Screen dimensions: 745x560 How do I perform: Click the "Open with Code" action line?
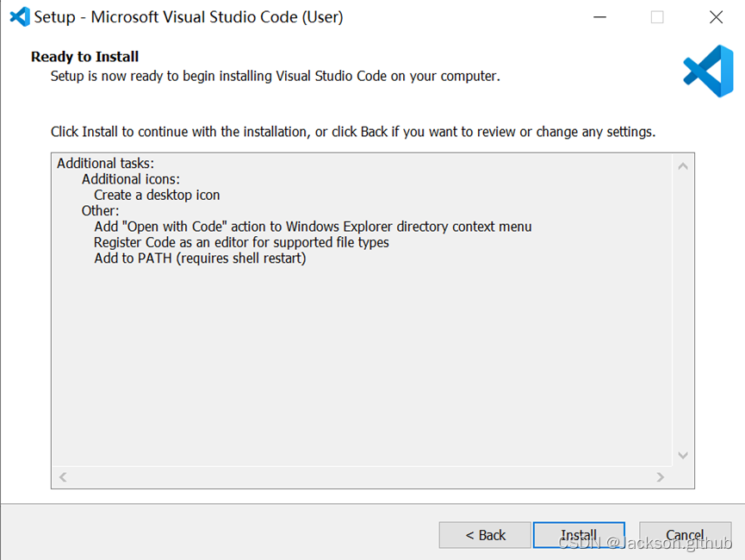(x=313, y=227)
